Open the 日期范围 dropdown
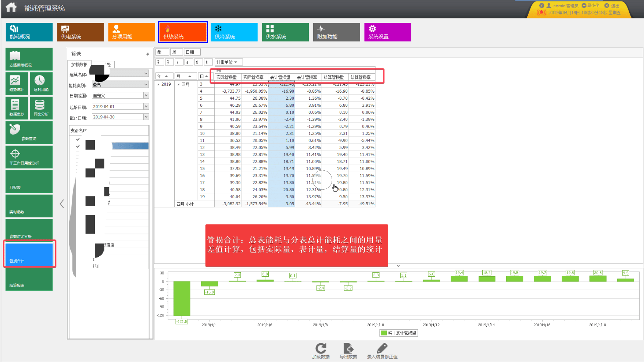This screenshot has height=362, width=644. click(x=120, y=96)
